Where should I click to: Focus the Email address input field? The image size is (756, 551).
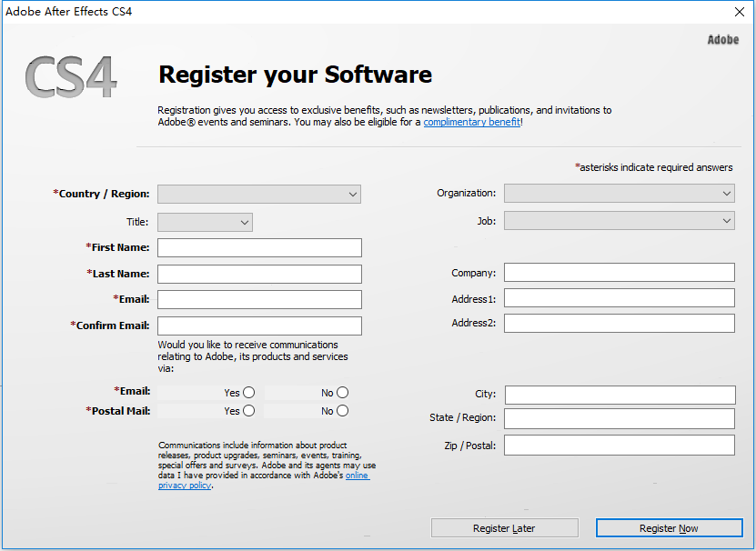tap(259, 299)
